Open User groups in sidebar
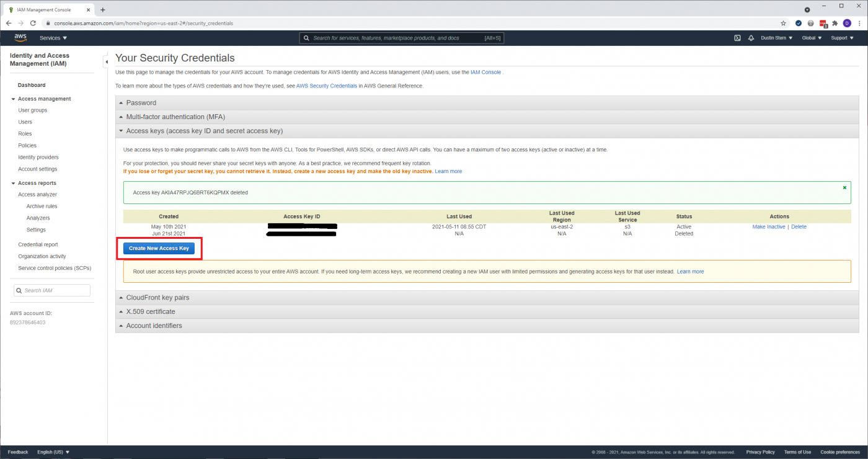The image size is (868, 459). [x=33, y=110]
